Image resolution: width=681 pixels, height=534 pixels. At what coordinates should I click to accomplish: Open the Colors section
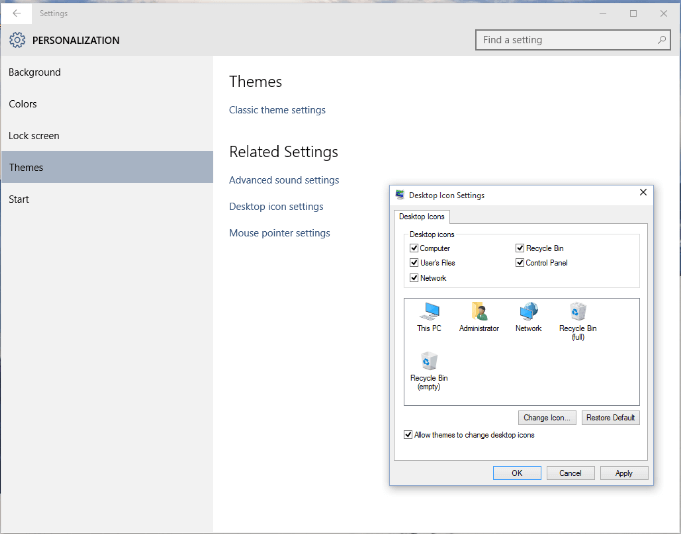pyautogui.click(x=107, y=104)
